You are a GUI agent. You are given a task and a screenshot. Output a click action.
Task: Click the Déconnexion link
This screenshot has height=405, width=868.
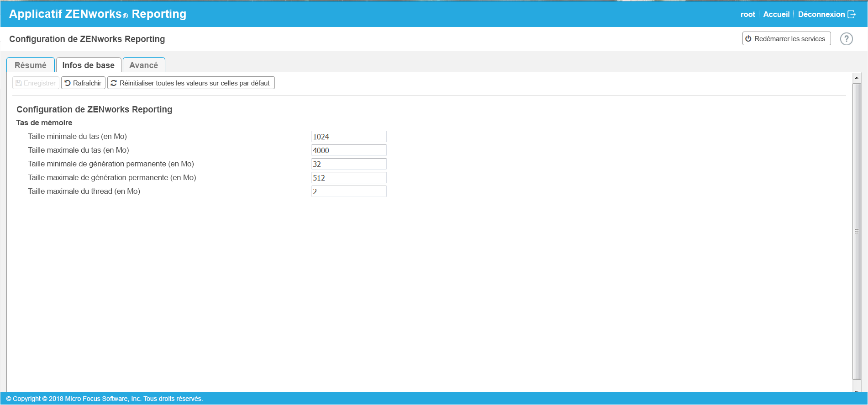(821, 15)
